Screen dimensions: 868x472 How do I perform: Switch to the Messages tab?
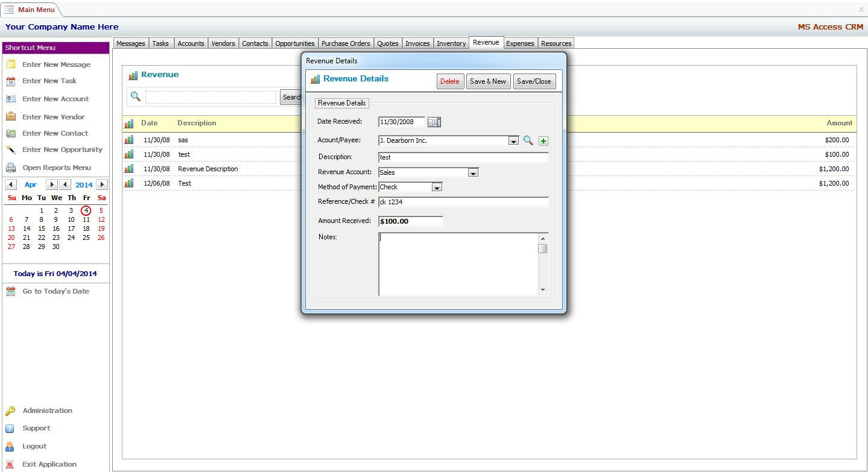[x=131, y=43]
